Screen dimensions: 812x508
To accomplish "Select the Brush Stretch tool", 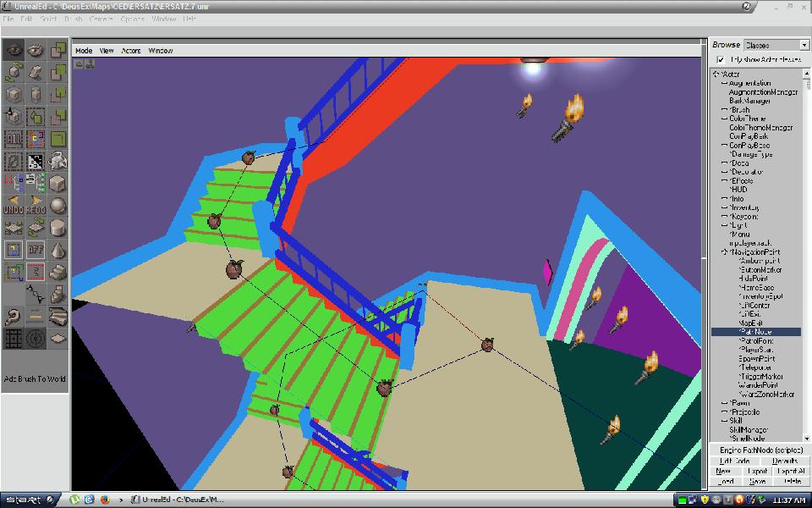I will (x=36, y=94).
